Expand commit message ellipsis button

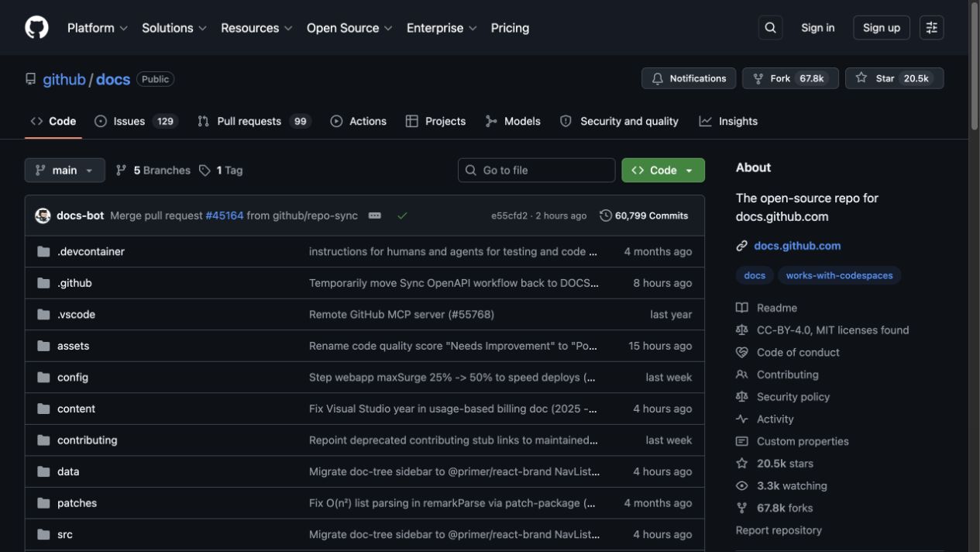pos(375,216)
